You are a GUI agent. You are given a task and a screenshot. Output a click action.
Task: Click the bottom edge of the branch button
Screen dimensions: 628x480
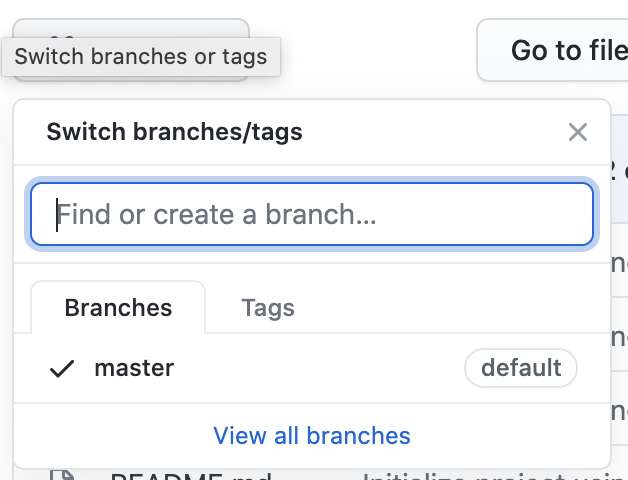point(131,79)
